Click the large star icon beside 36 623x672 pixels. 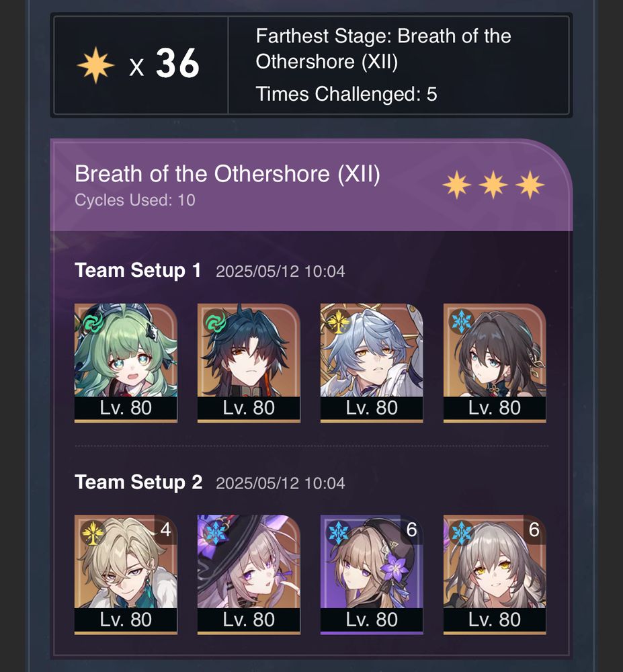tap(95, 65)
